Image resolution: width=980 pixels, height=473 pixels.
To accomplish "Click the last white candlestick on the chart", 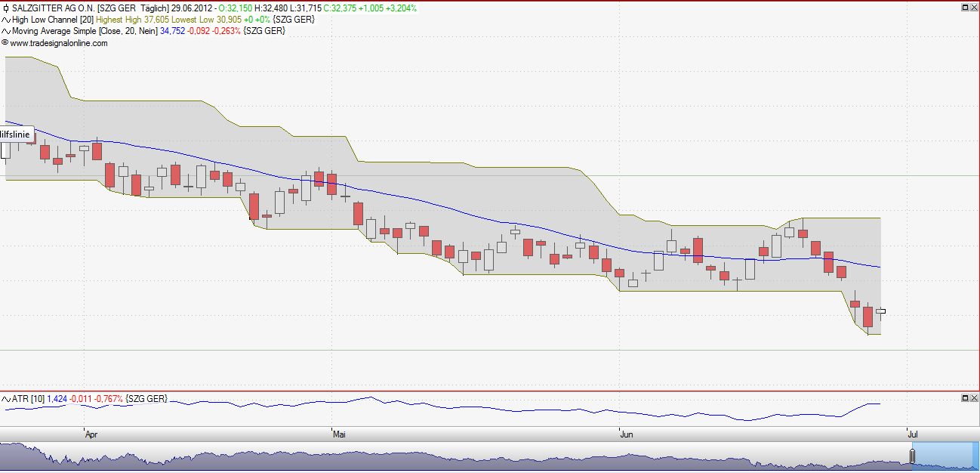I will point(880,311).
